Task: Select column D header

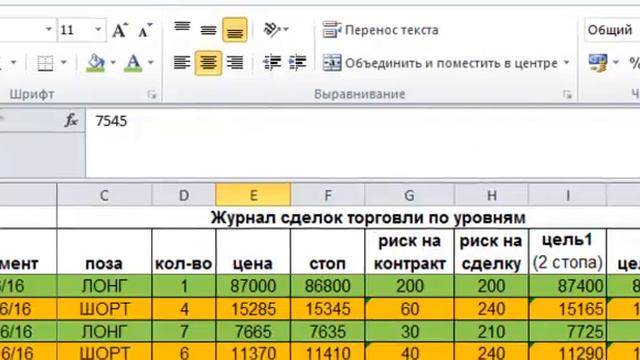Action: point(184,196)
